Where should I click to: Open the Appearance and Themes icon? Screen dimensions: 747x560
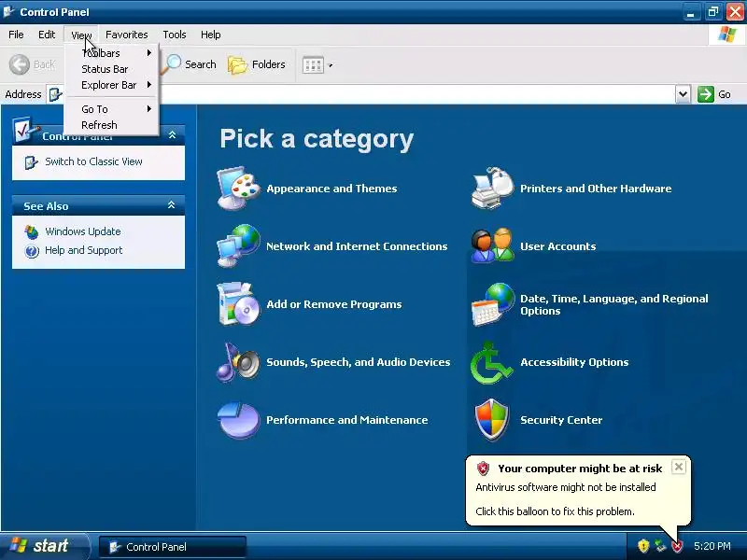[x=238, y=189]
